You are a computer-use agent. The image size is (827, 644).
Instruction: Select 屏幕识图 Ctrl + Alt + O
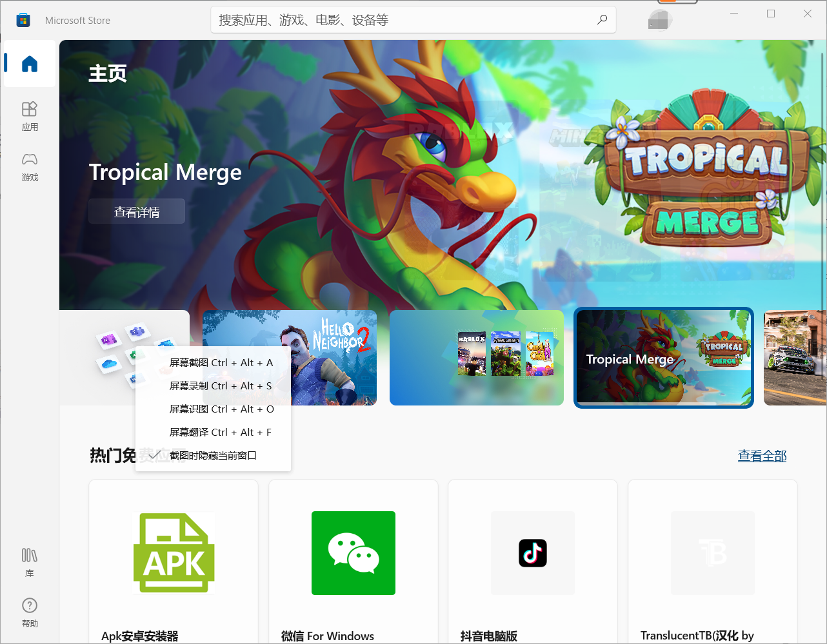pos(214,409)
